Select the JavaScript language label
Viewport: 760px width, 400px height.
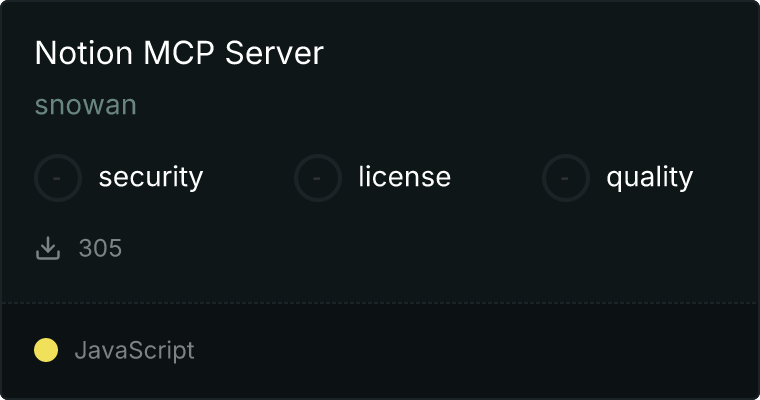click(135, 351)
